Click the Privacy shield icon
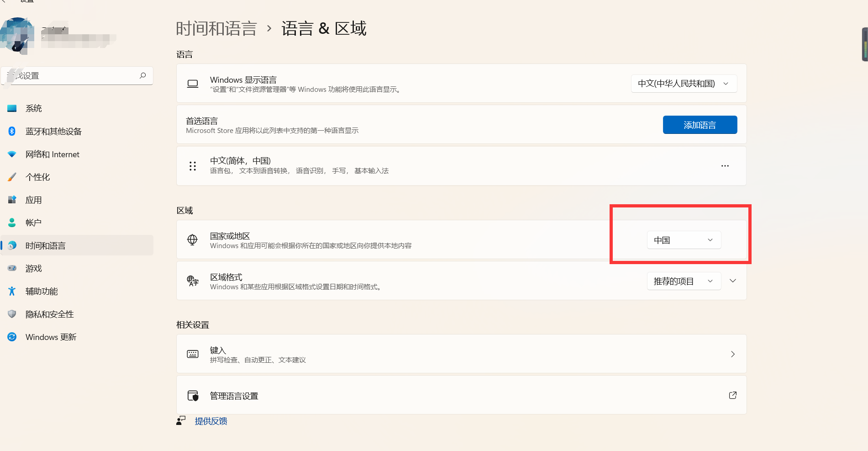The width and height of the screenshot is (868, 451). (x=12, y=314)
